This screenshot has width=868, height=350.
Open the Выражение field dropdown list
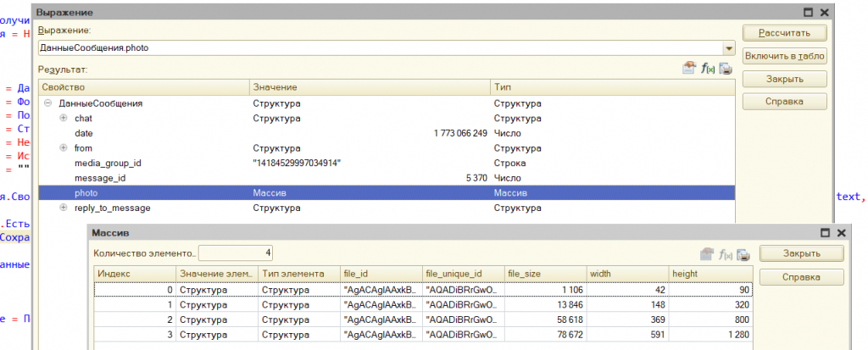(x=729, y=48)
